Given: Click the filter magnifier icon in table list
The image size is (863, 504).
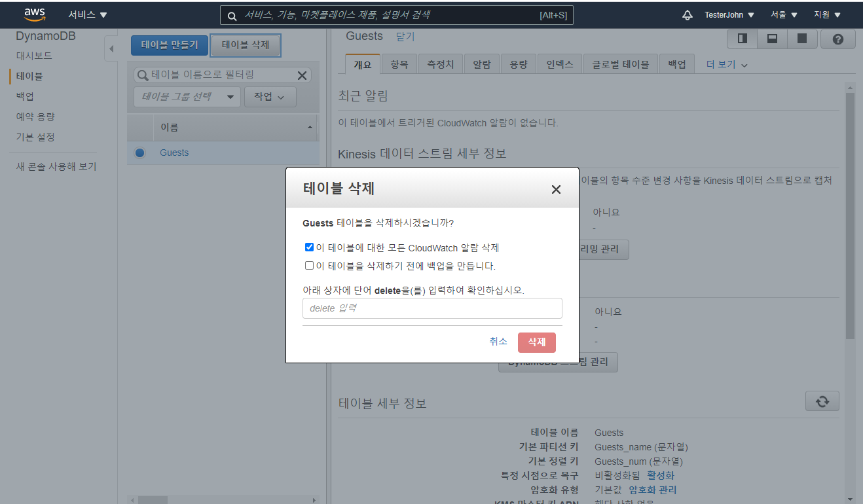Looking at the screenshot, I should [143, 75].
